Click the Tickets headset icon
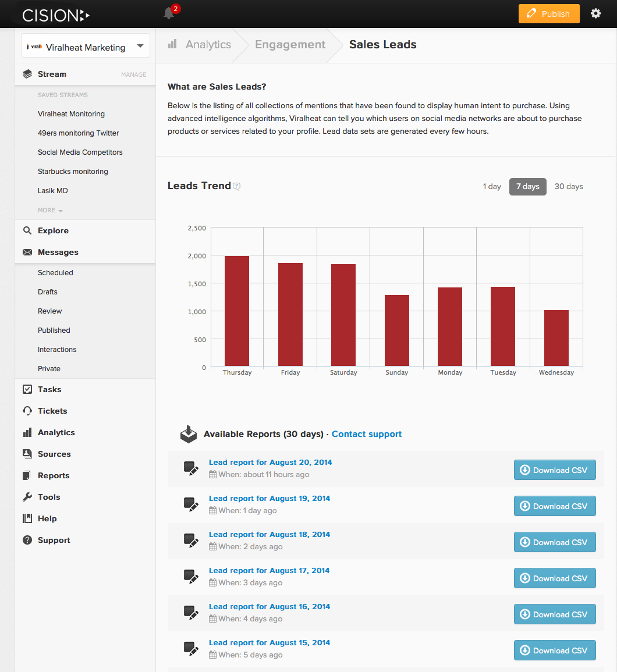 tap(27, 411)
